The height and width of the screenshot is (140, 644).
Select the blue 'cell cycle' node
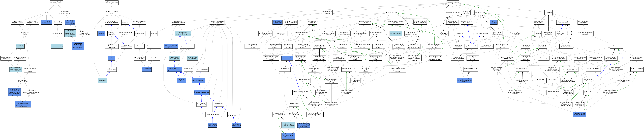point(494,22)
